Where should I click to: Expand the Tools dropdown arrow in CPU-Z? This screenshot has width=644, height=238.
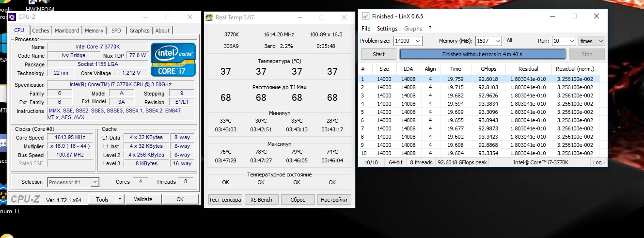click(120, 199)
